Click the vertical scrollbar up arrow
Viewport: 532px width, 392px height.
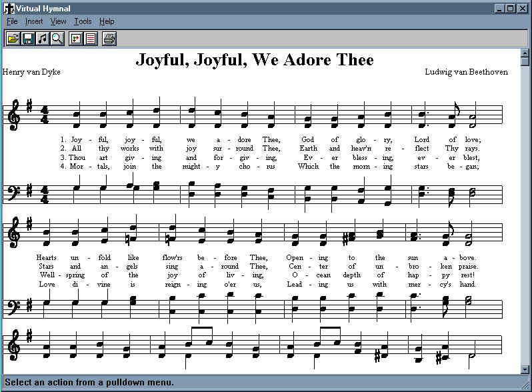coord(525,53)
